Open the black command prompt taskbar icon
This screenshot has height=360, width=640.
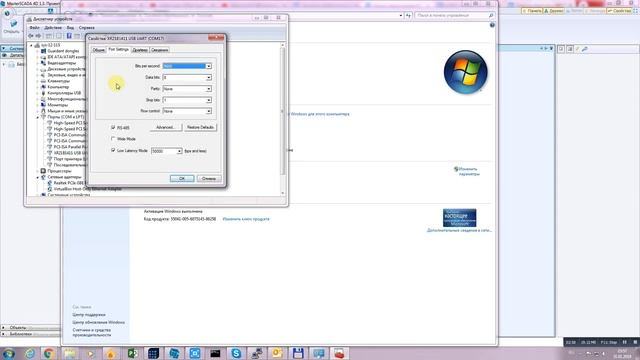pyautogui.click(x=215, y=353)
